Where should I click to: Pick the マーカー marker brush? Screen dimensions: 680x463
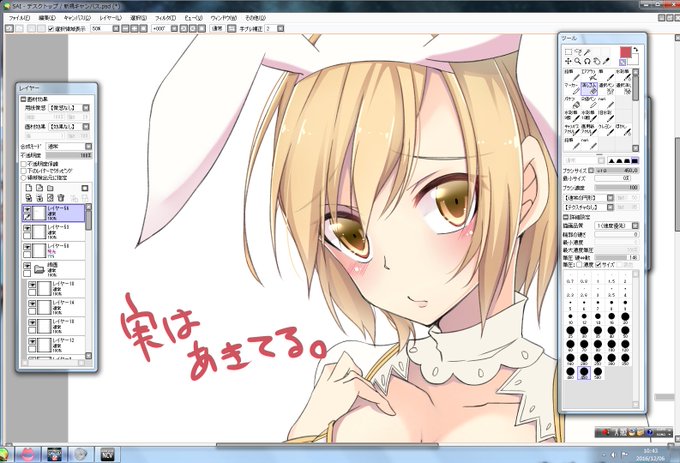(572, 89)
